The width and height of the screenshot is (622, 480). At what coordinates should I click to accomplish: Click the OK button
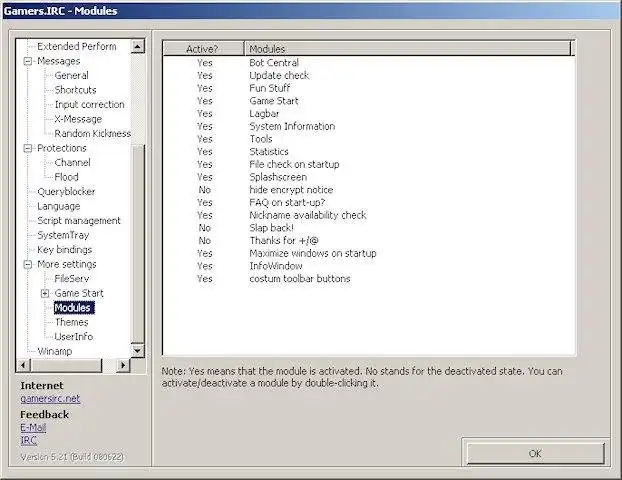click(x=535, y=453)
